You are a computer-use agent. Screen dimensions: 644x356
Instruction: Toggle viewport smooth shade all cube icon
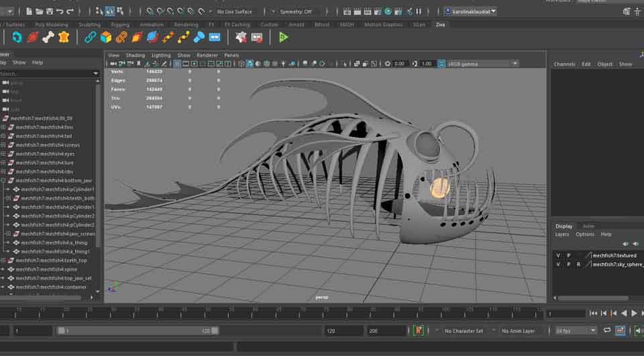click(x=250, y=64)
